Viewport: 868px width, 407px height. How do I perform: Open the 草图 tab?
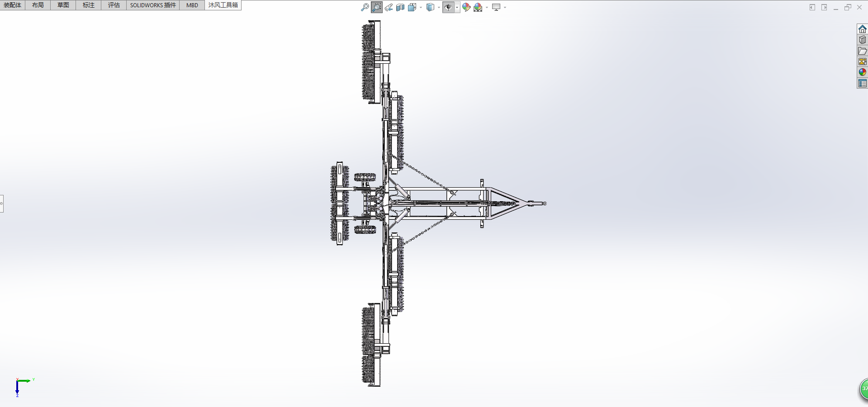[x=63, y=5]
